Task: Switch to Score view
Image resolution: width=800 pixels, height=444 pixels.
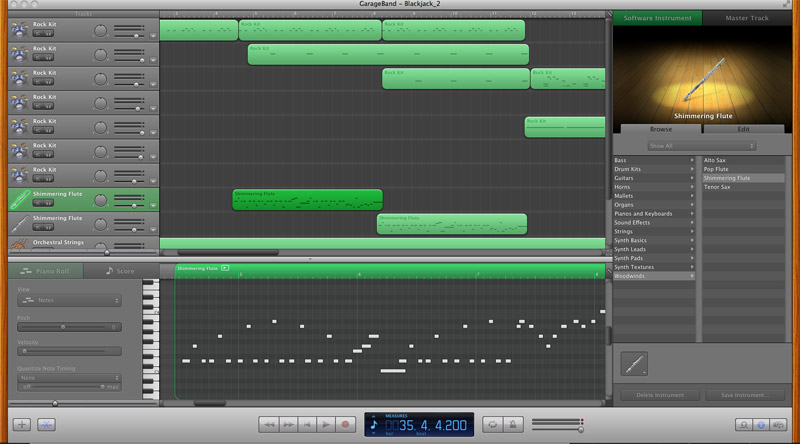Action: (x=121, y=271)
